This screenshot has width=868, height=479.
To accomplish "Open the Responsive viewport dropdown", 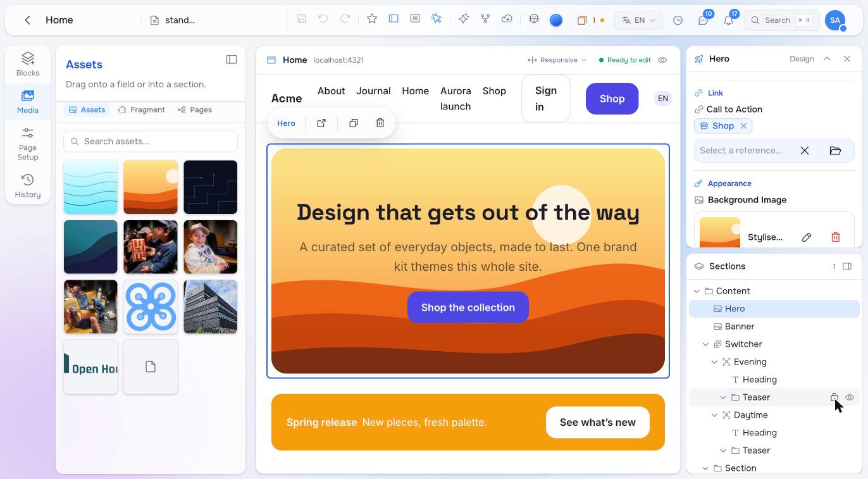I will 557,60.
